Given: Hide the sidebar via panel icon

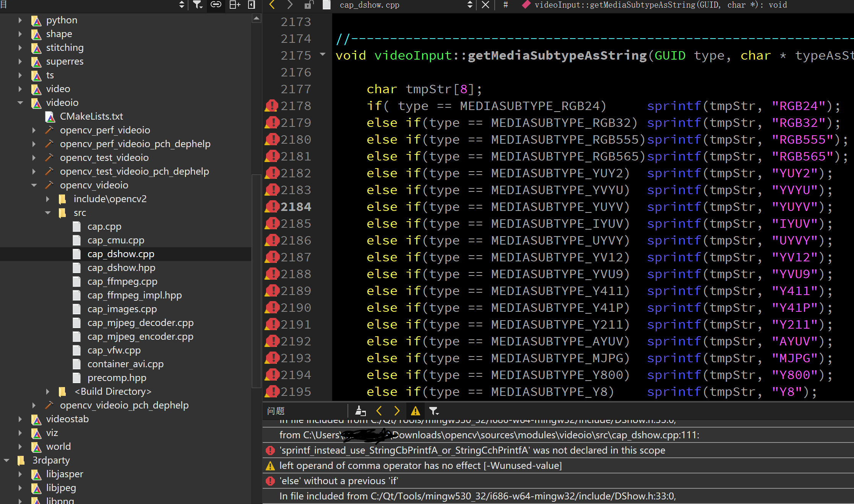Looking at the screenshot, I should pos(251,5).
